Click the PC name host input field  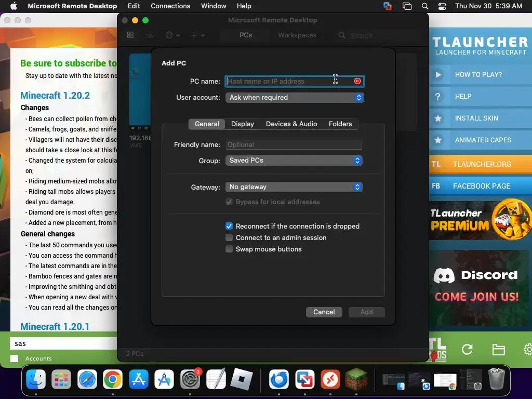click(x=295, y=82)
